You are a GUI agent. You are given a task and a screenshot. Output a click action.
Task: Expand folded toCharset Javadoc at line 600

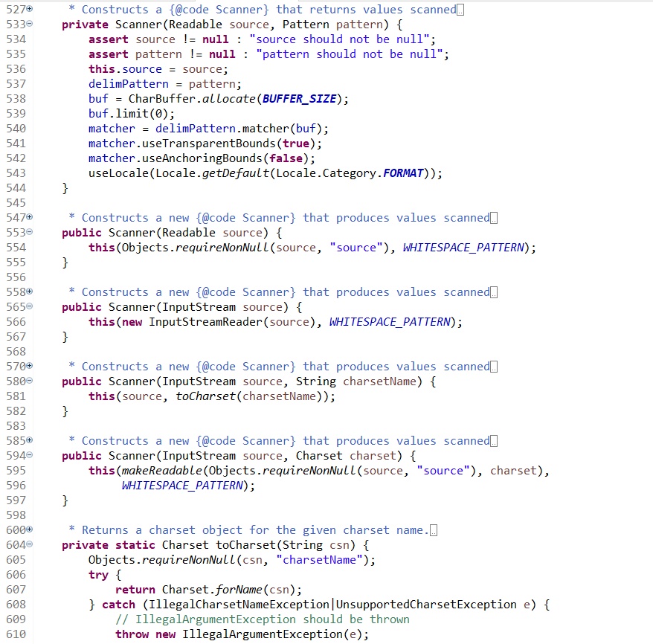pyautogui.click(x=30, y=529)
